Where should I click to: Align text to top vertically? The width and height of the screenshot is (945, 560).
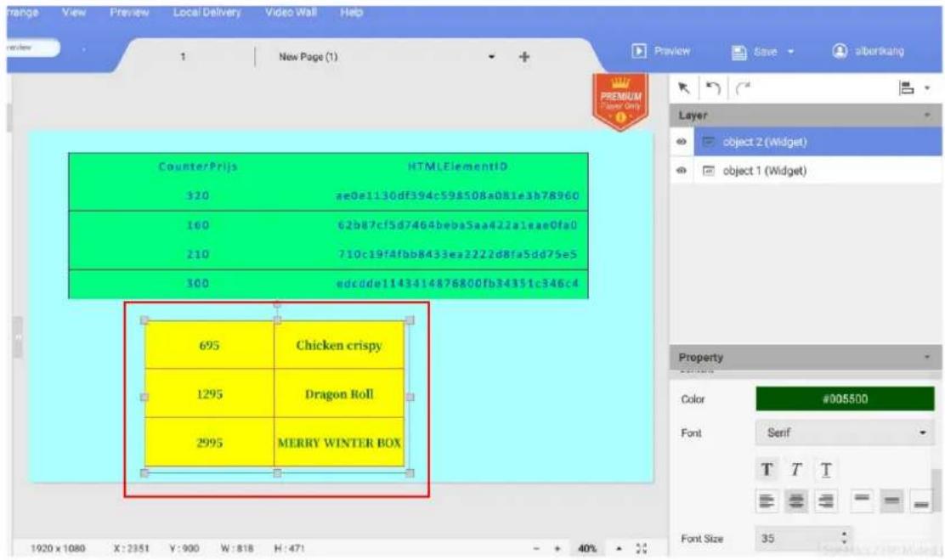[862, 500]
